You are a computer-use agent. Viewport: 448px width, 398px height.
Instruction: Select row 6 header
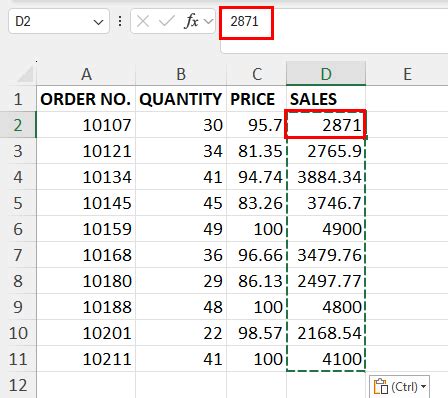[x=18, y=229]
